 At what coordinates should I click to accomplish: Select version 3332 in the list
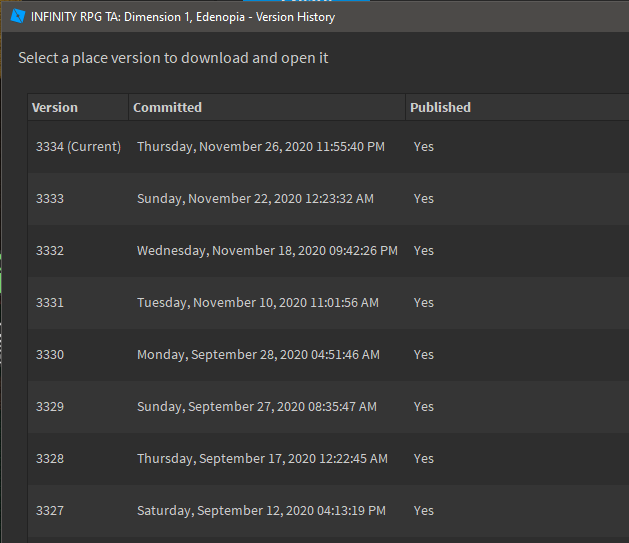point(50,251)
